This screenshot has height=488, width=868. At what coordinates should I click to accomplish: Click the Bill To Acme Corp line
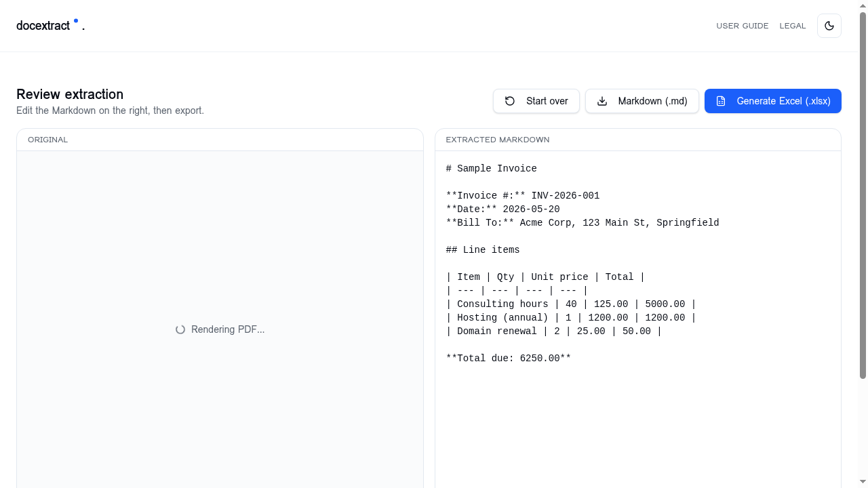tap(583, 223)
